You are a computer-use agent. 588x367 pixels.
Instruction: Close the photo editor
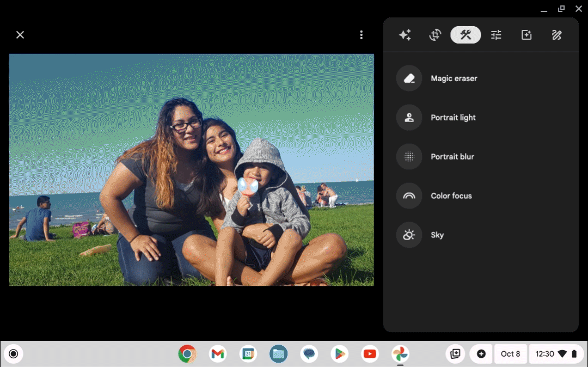[20, 34]
